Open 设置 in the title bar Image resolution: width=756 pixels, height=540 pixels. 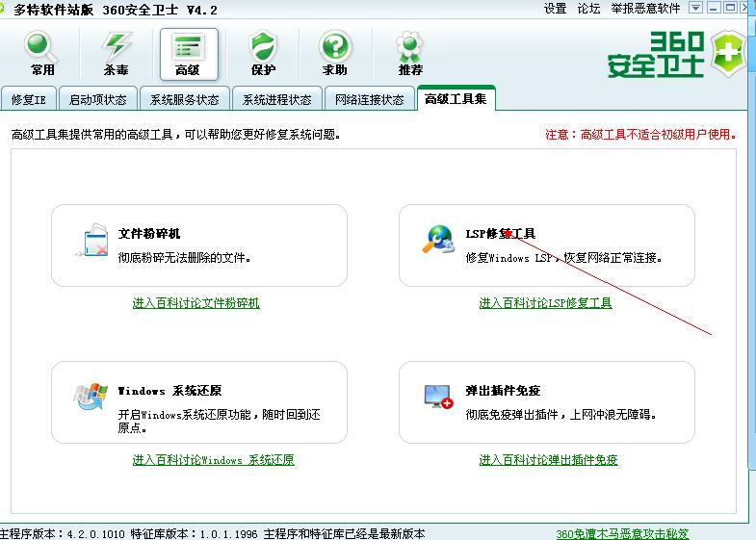555,9
